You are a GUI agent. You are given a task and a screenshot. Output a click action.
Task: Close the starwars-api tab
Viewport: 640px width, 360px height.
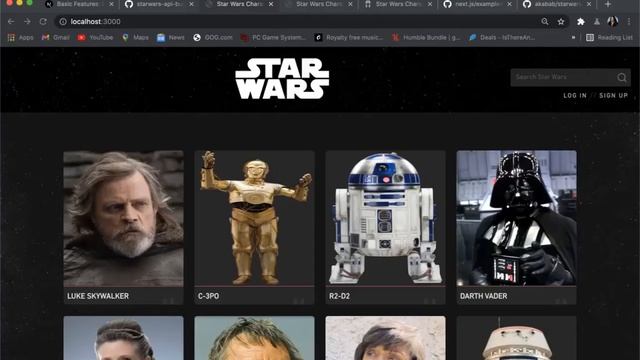click(191, 4)
